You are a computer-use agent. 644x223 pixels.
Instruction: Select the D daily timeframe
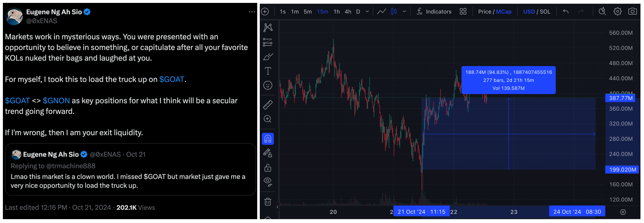pyautogui.click(x=358, y=12)
